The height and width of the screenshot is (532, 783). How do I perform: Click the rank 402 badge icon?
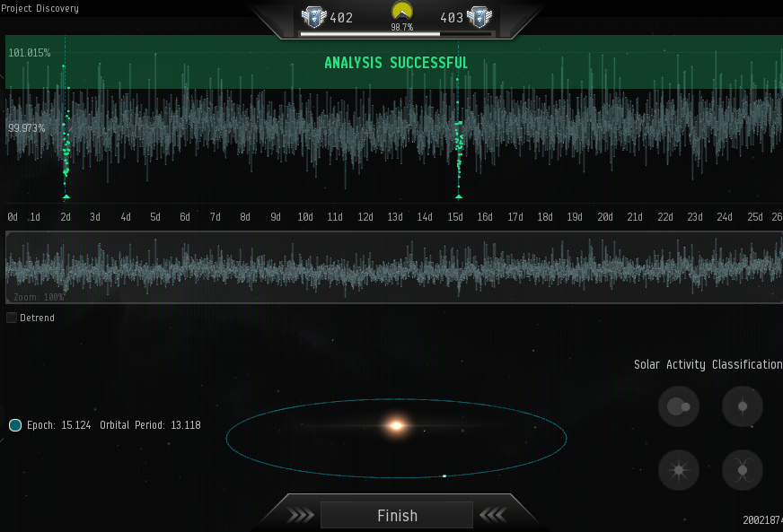coord(313,17)
